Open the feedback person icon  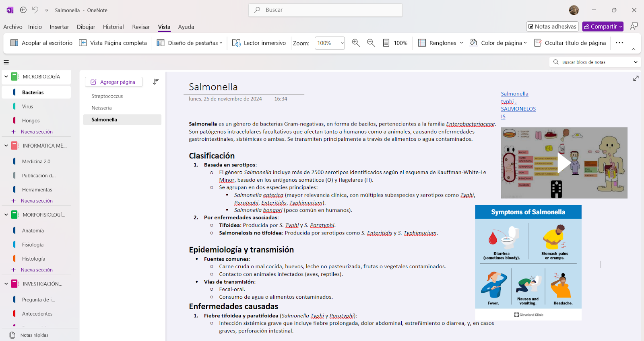pos(634,27)
